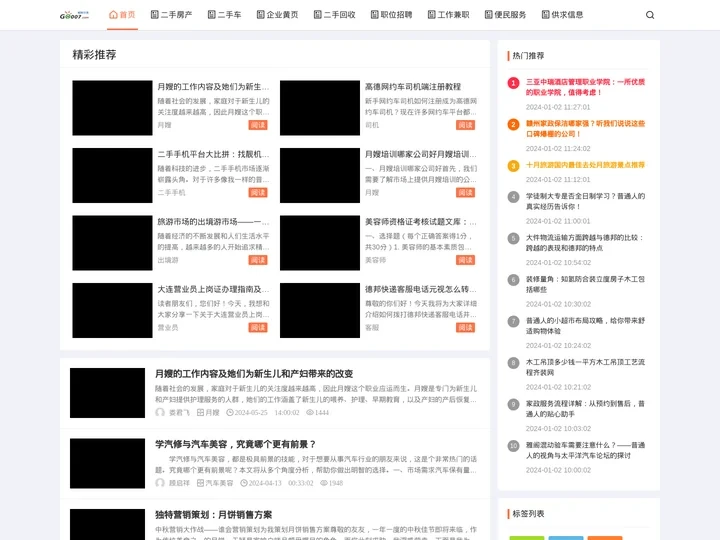The height and width of the screenshot is (540, 720).
Task: Click 阅读 button for 德邦快递客服电话
Action: point(465,327)
